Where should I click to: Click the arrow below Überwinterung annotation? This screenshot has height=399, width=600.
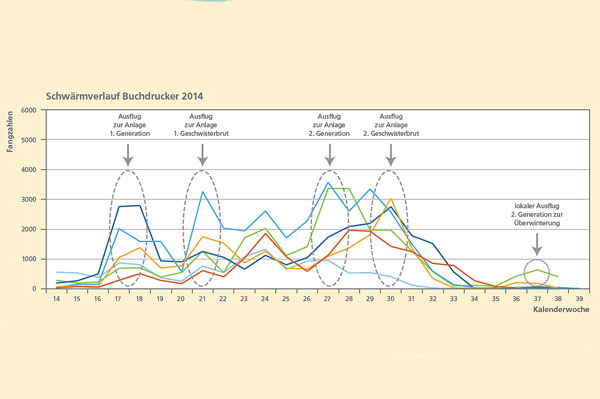[x=537, y=244]
